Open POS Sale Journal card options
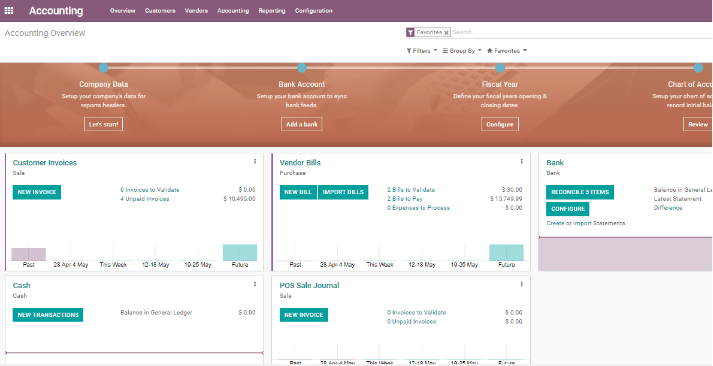 click(x=521, y=284)
